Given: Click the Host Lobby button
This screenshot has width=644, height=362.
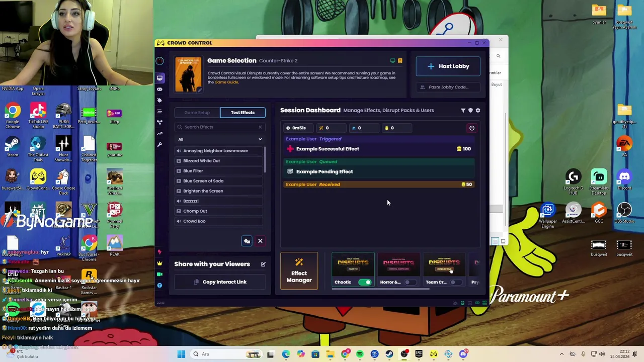Looking at the screenshot, I should coord(448,66).
